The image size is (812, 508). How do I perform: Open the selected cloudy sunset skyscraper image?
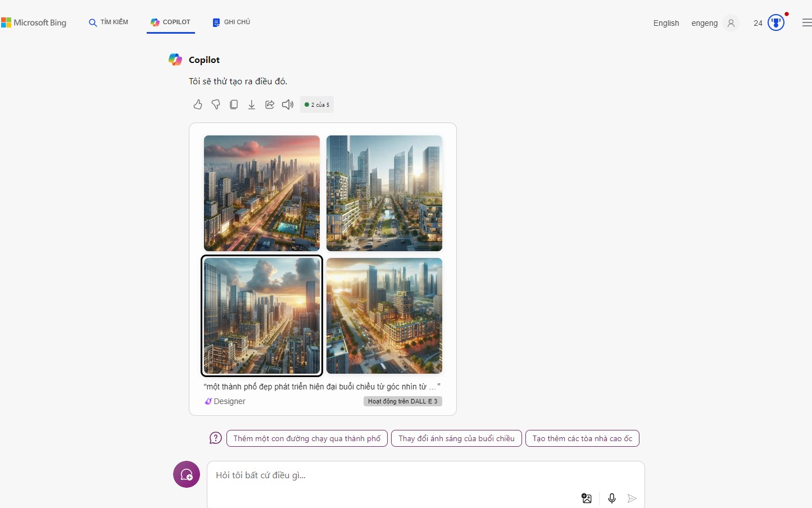262,316
